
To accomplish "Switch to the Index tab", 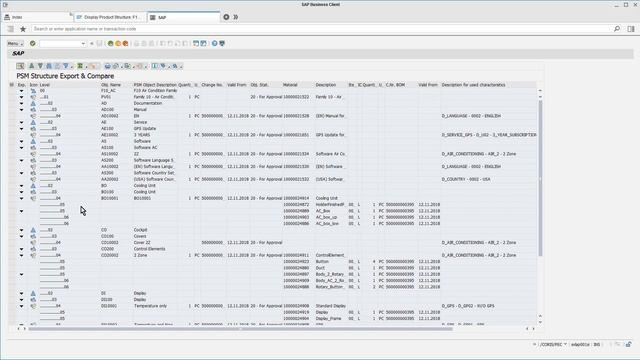I will click(37, 17).
